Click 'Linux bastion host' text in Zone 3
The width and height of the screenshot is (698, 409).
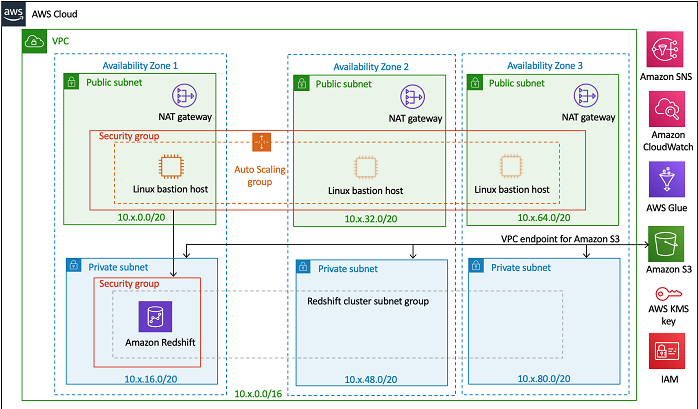click(512, 190)
